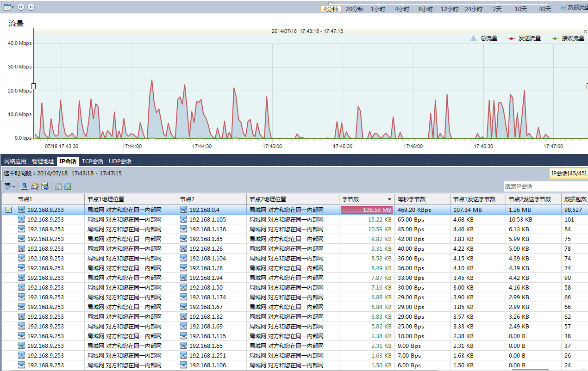Select the 24小时 time range
Viewport: 588px width, 371px height.
coord(474,9)
